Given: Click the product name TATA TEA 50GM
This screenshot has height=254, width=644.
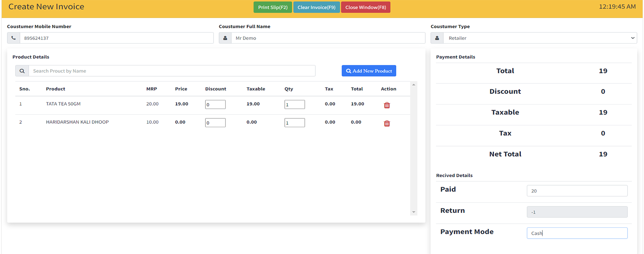Looking at the screenshot, I should coord(63,104).
